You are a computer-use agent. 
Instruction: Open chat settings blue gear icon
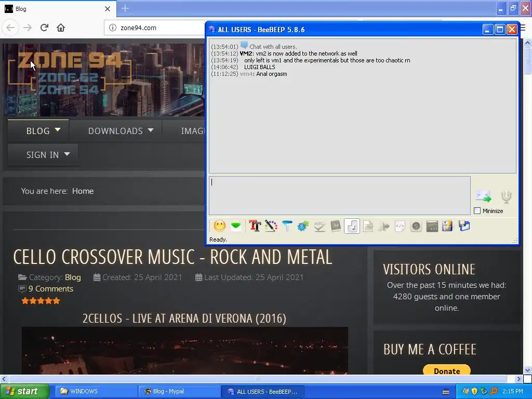point(303,226)
